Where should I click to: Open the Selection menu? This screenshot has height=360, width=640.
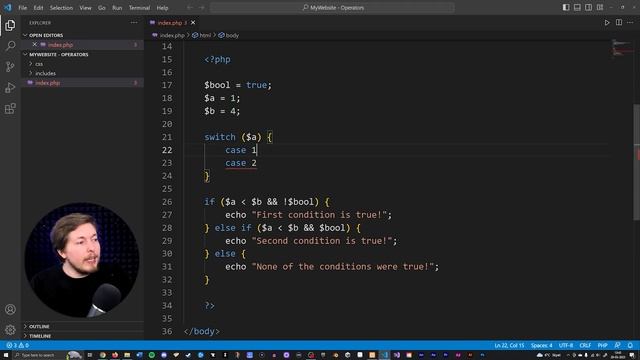[61, 8]
